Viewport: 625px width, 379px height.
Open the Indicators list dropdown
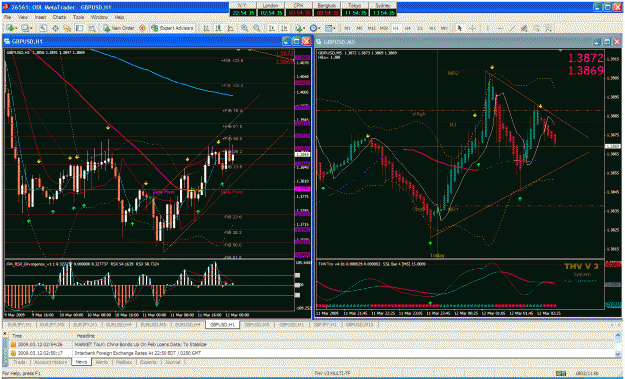click(299, 28)
